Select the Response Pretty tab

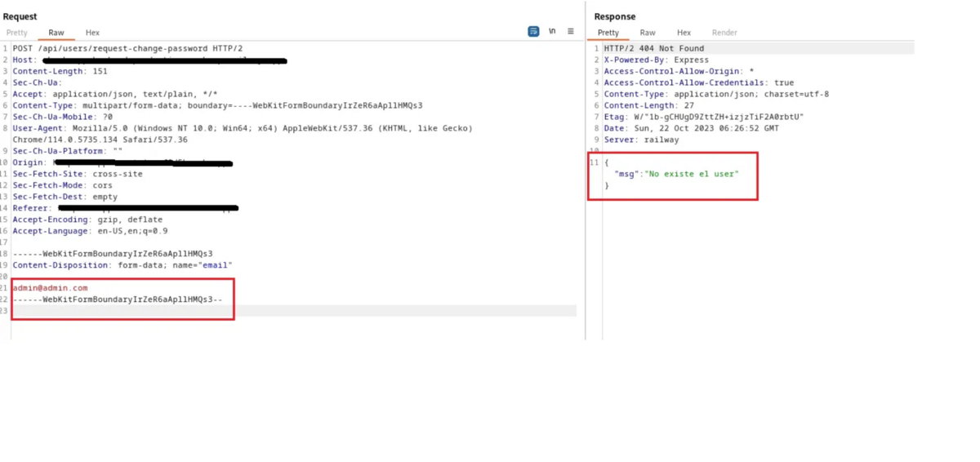click(x=608, y=33)
